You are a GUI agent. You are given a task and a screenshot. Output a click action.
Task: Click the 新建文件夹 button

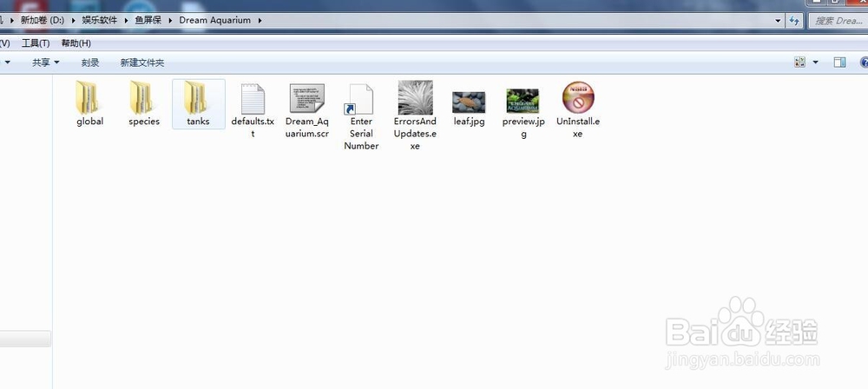coord(142,63)
